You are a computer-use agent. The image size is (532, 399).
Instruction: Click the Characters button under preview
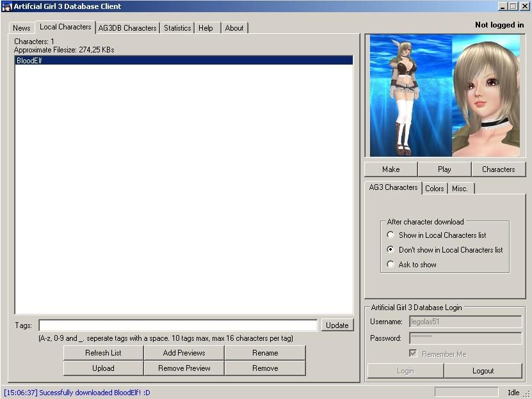pos(499,169)
